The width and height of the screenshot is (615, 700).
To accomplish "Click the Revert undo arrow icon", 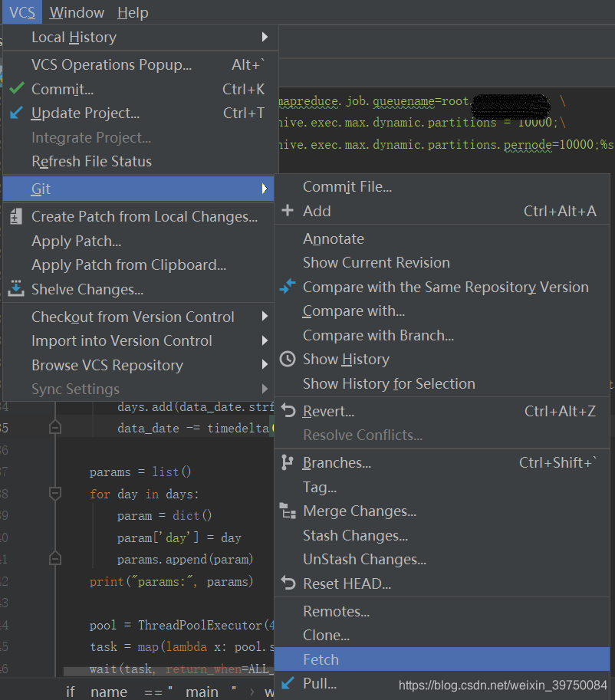I will (288, 411).
